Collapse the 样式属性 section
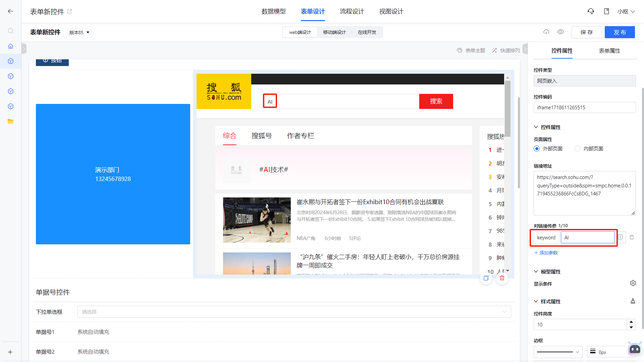This screenshot has width=644, height=362. click(536, 301)
